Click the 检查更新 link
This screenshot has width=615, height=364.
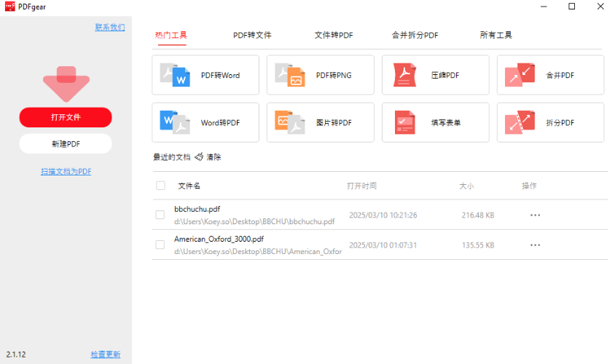coord(106,355)
